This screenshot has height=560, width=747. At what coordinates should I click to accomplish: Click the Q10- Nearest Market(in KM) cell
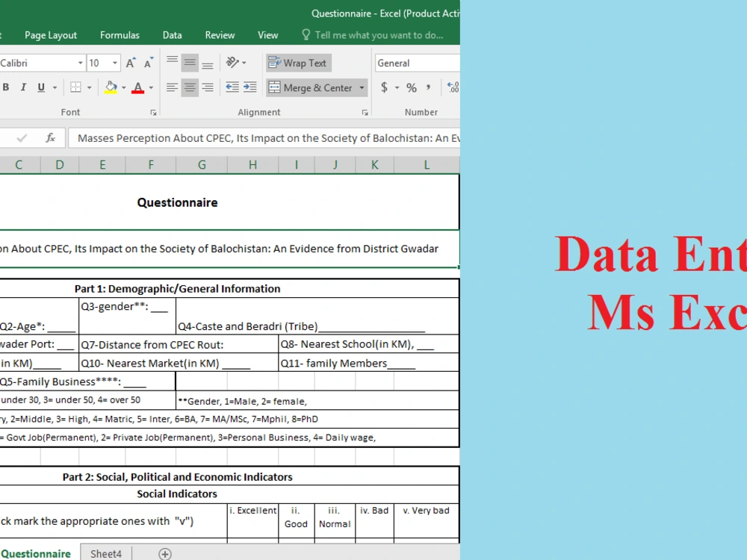[x=179, y=362]
